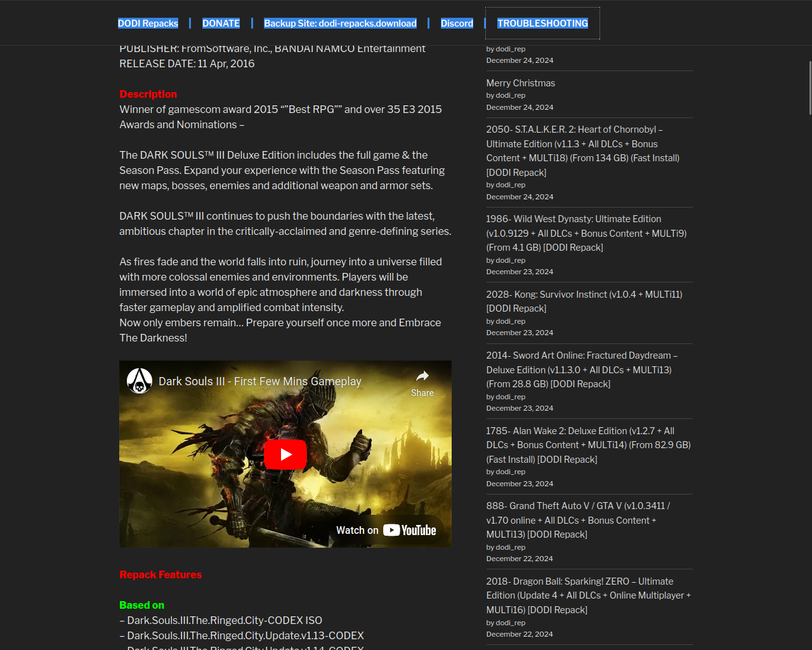This screenshot has width=812, height=650.
Task: Open the TROUBLESHOOTING menu item
Action: 542,23
